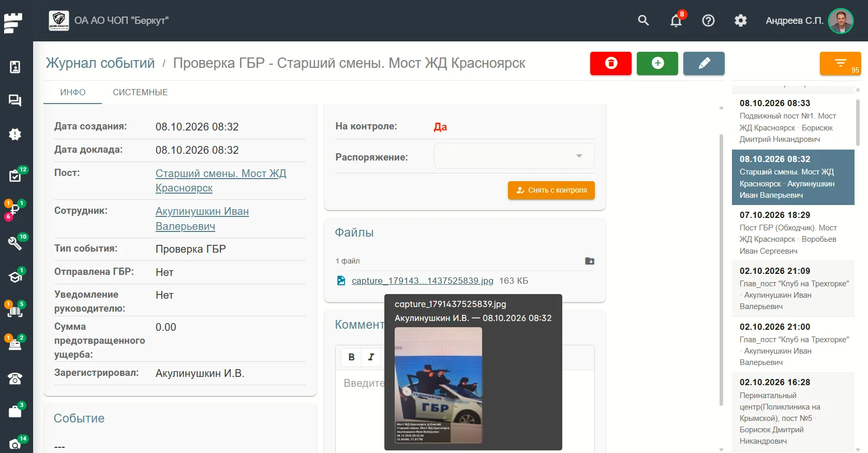Viewport: 868px width, 453px height.
Task: Click the green add event button
Action: (657, 63)
